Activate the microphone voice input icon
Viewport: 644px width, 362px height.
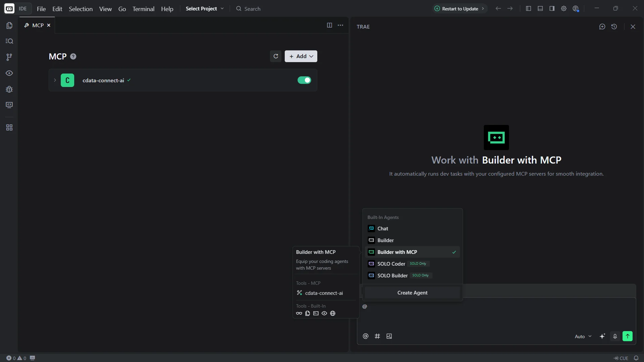615,336
